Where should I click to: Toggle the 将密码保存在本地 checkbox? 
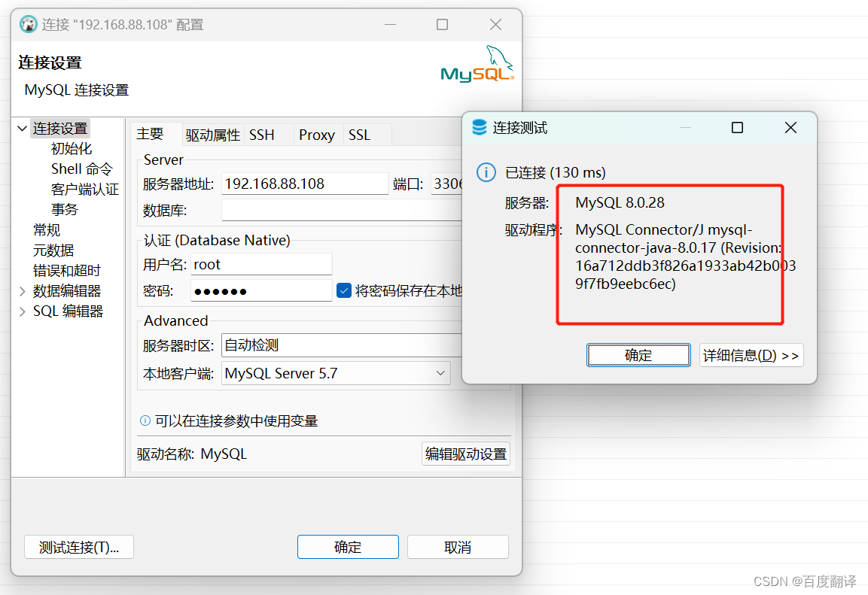pyautogui.click(x=344, y=290)
